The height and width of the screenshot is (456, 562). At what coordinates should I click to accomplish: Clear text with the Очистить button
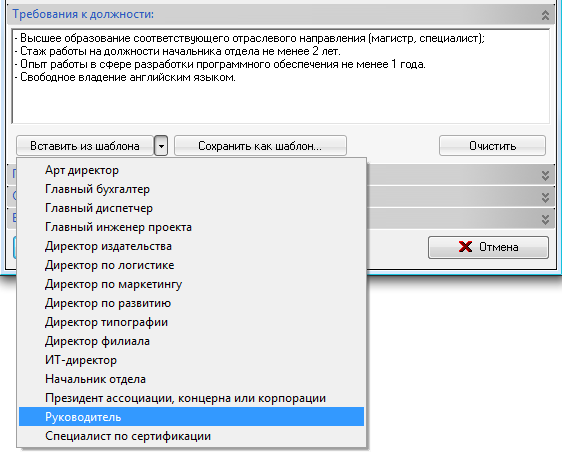(492, 146)
